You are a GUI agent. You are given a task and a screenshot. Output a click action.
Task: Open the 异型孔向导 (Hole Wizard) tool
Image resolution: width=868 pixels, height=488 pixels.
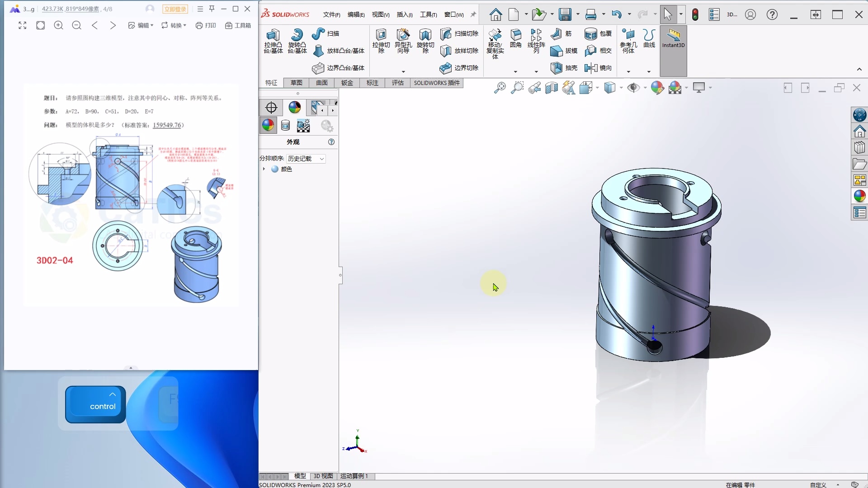click(403, 42)
